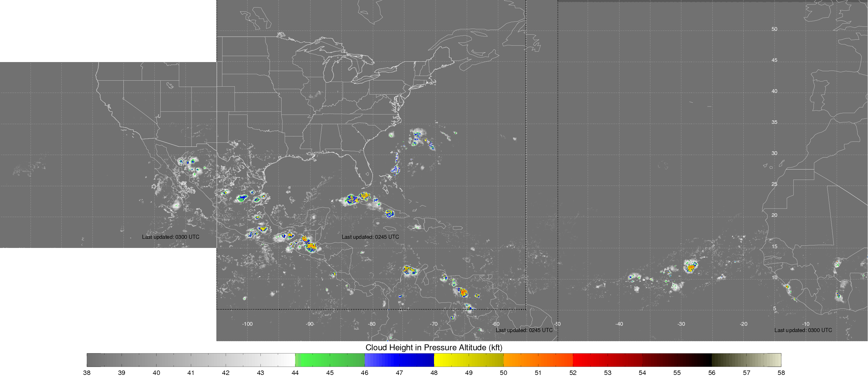The width and height of the screenshot is (868, 379).
Task: Click the green 44–46 kft colorbar segment
Action: click(x=329, y=360)
